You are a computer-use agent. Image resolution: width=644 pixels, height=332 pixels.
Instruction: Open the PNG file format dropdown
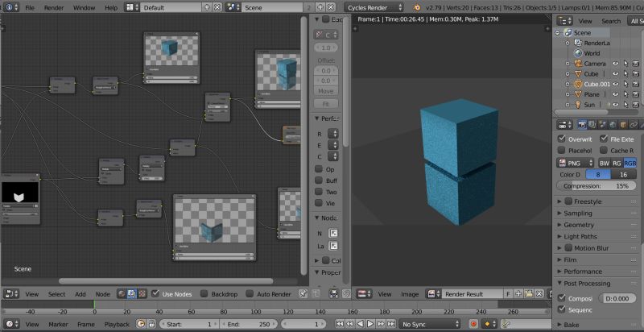[x=576, y=163]
